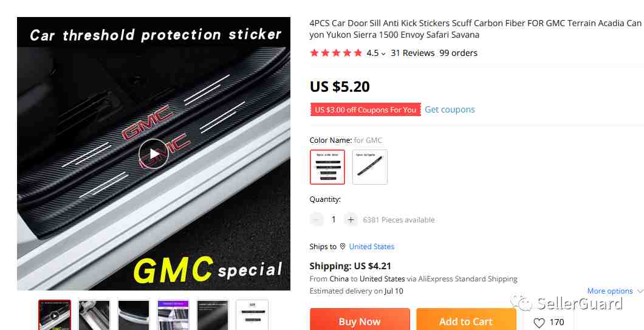Select the last white-background thumbnail
This screenshot has height=330, width=644.
(252, 315)
